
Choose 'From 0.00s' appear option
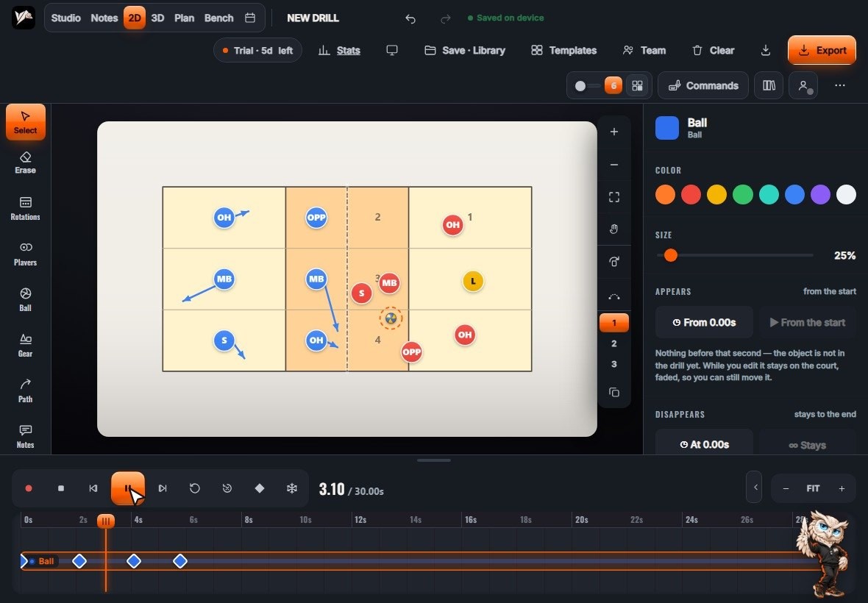tap(704, 323)
